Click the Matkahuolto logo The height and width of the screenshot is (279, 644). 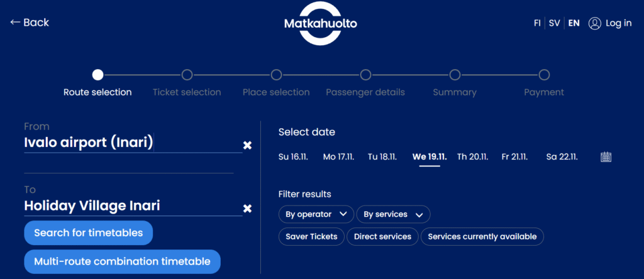pyautogui.click(x=321, y=25)
